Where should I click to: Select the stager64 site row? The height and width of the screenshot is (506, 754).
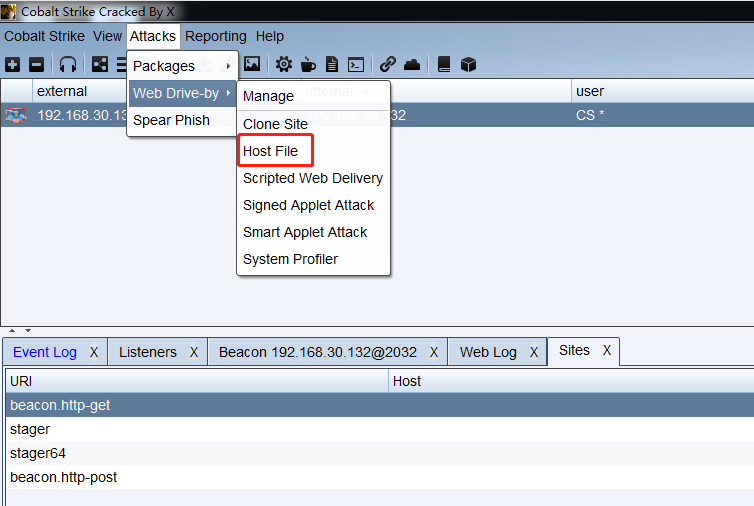380,453
